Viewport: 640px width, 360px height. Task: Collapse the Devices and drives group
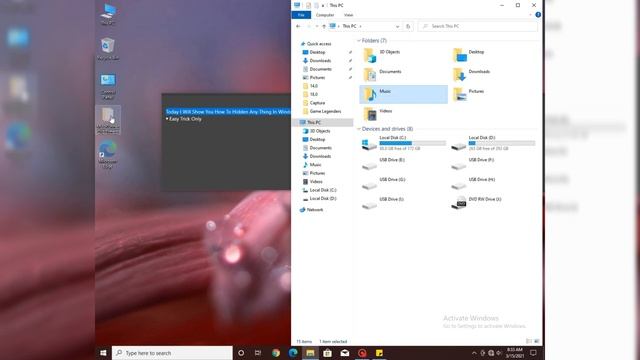pyautogui.click(x=359, y=129)
